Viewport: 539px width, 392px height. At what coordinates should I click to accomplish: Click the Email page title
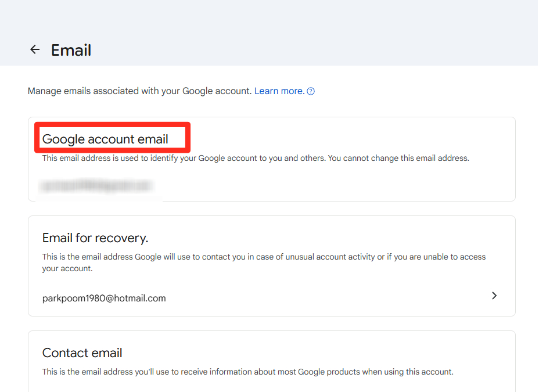coord(71,51)
